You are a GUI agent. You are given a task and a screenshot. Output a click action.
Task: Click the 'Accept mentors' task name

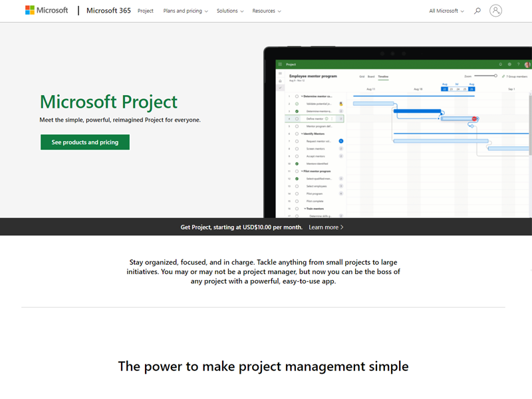(315, 156)
